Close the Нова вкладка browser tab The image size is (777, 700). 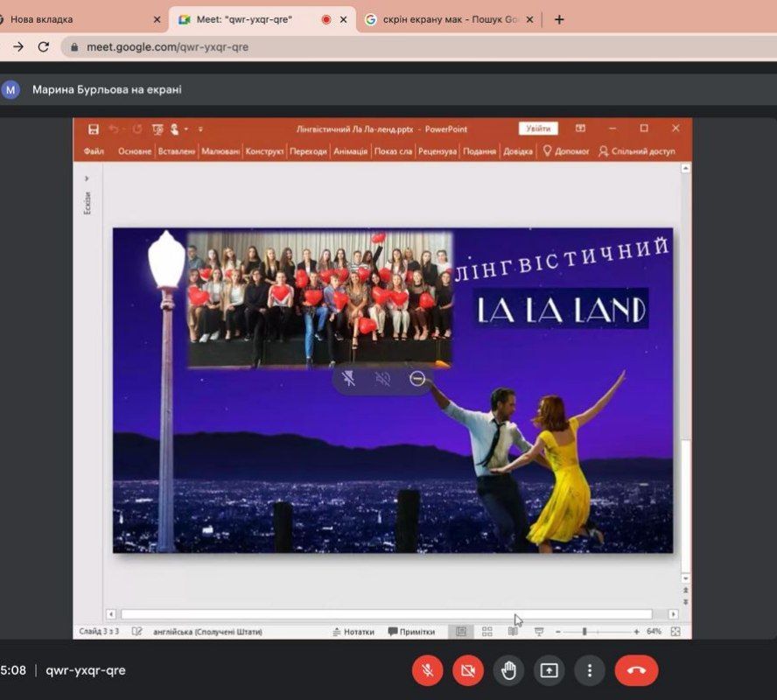(157, 20)
